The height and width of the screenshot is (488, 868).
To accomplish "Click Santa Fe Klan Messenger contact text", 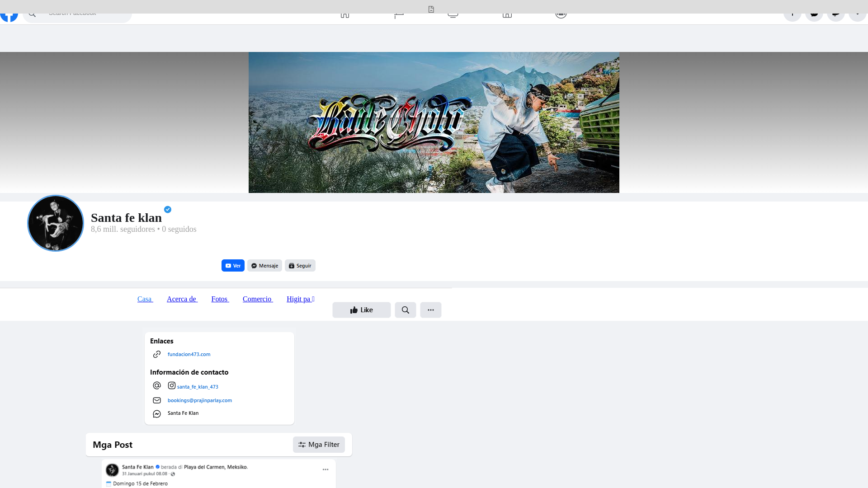I will pos(183,413).
